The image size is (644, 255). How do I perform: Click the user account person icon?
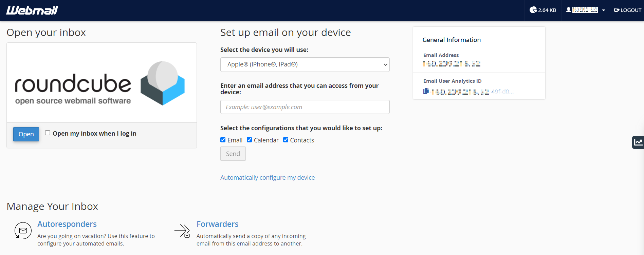tap(568, 10)
